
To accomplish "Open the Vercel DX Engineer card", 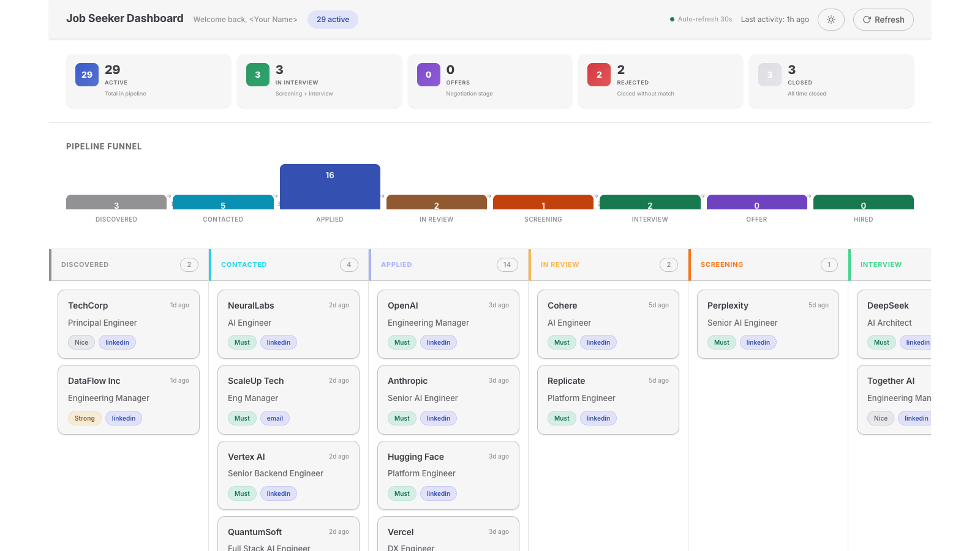I will tap(448, 534).
